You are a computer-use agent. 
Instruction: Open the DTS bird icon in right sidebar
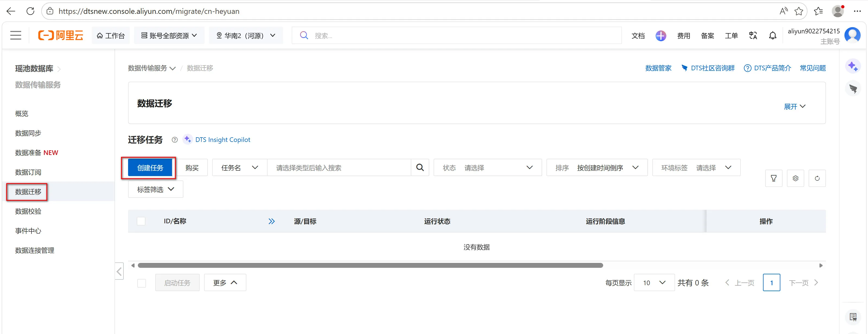click(x=853, y=89)
